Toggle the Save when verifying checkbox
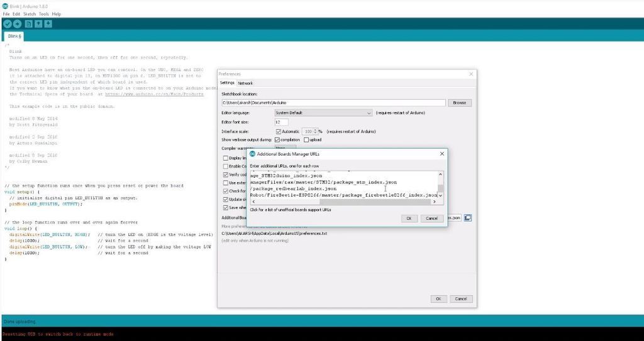Image resolution: width=644 pixels, height=341 pixels. tap(226, 208)
